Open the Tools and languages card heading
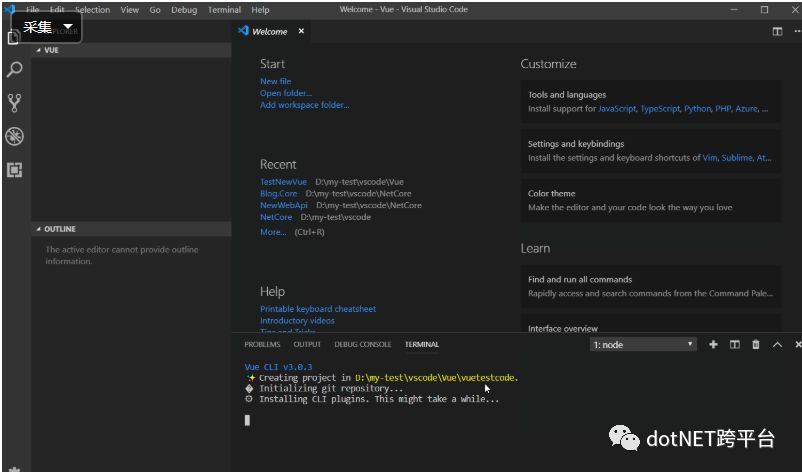 tap(567, 95)
